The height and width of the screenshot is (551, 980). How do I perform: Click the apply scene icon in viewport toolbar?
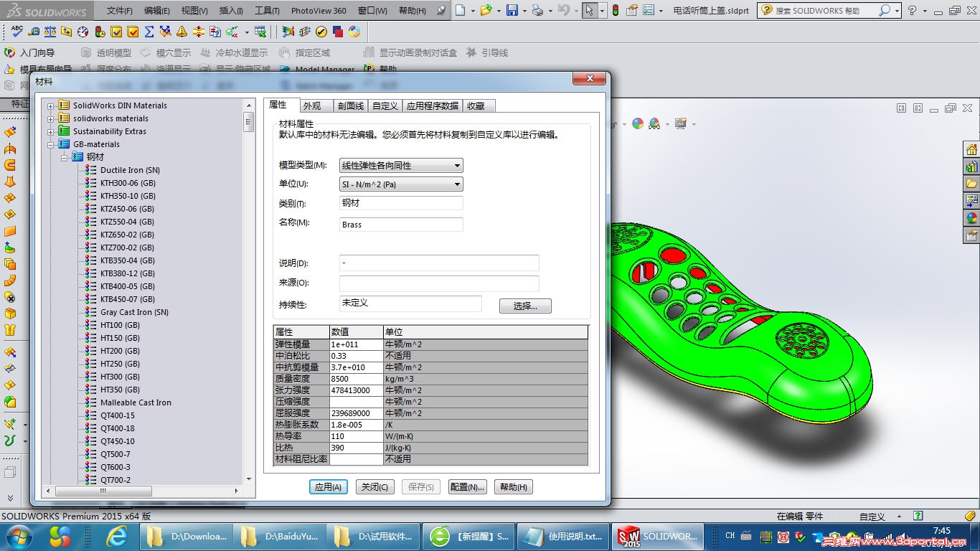654,123
